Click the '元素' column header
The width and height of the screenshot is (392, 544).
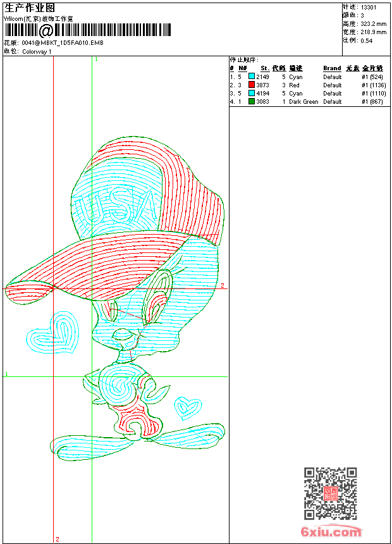[x=352, y=68]
